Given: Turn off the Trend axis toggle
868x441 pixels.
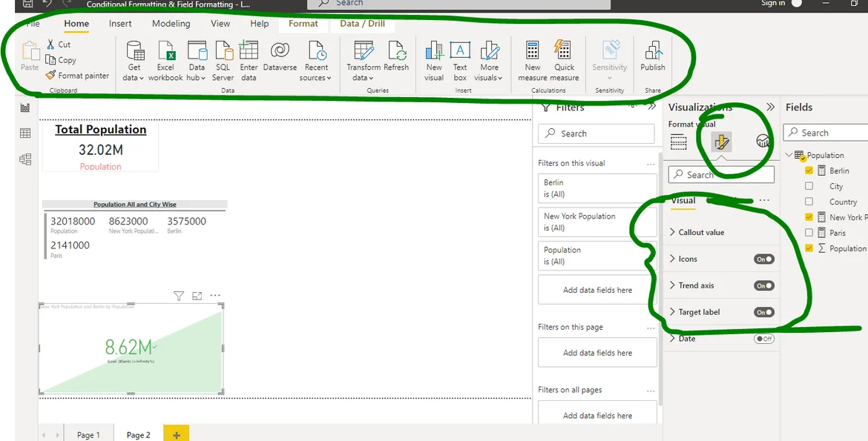Looking at the screenshot, I should click(763, 285).
